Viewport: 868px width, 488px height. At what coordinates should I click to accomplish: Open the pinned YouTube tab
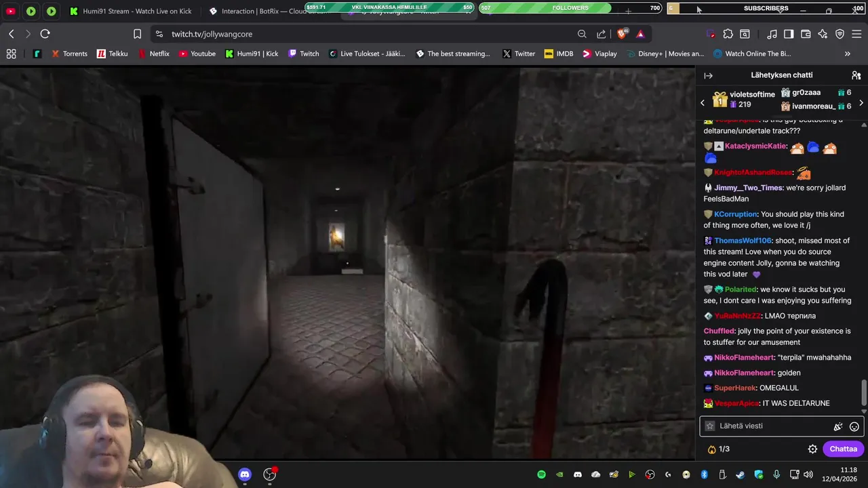click(x=11, y=11)
